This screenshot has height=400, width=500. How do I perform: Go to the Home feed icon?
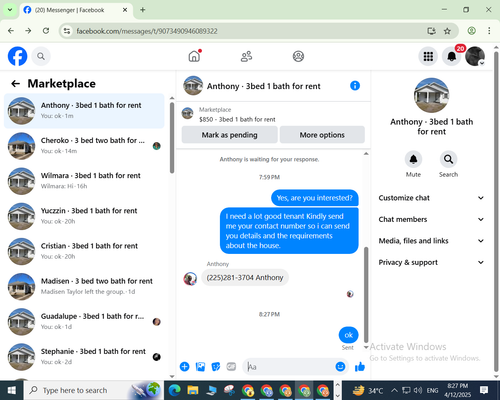[194, 56]
